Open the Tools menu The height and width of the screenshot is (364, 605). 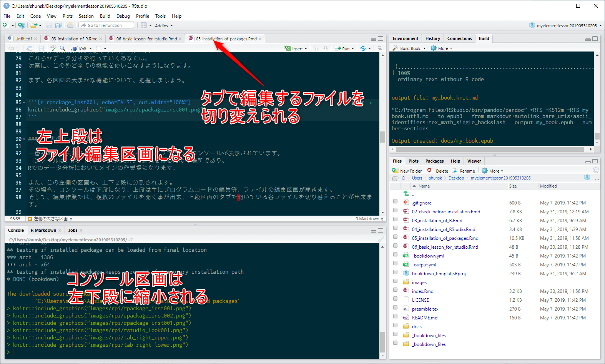[160, 16]
